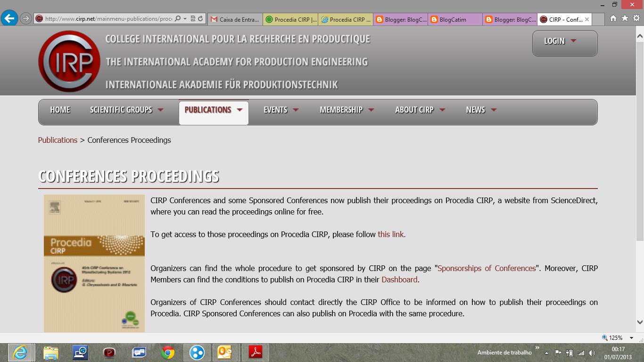Open the red media player taskbar icon
The height and width of the screenshot is (362, 644).
(x=109, y=352)
